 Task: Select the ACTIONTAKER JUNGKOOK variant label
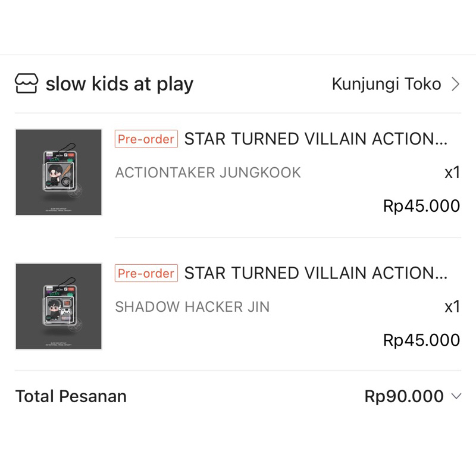click(x=208, y=173)
